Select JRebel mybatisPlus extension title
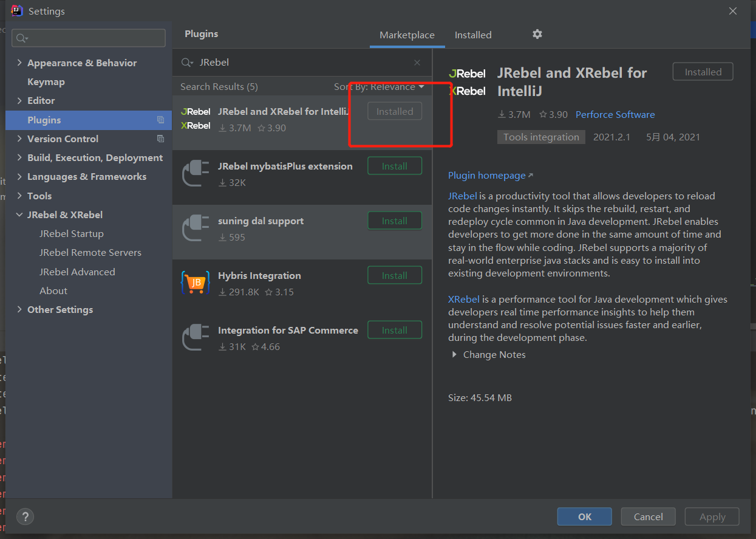The width and height of the screenshot is (756, 539). point(285,166)
